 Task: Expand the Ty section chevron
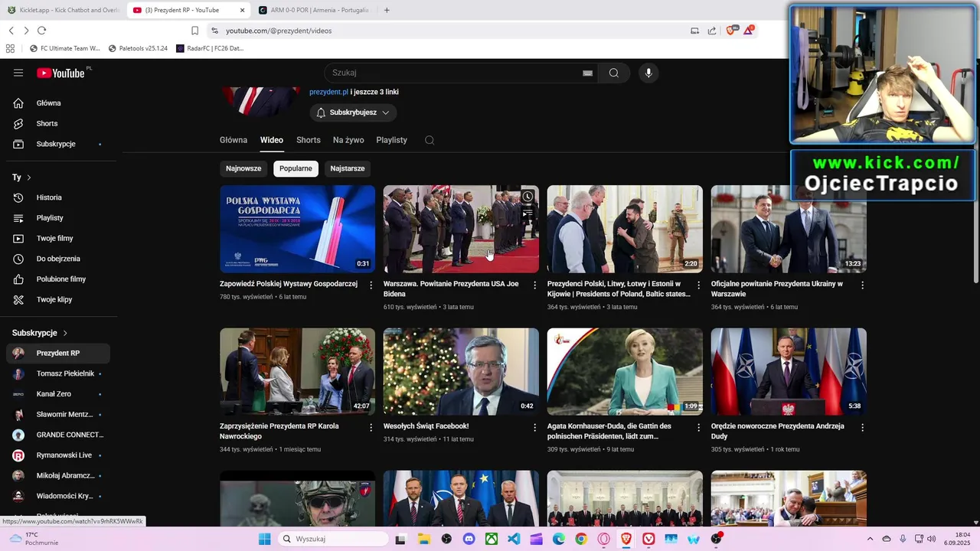click(29, 178)
